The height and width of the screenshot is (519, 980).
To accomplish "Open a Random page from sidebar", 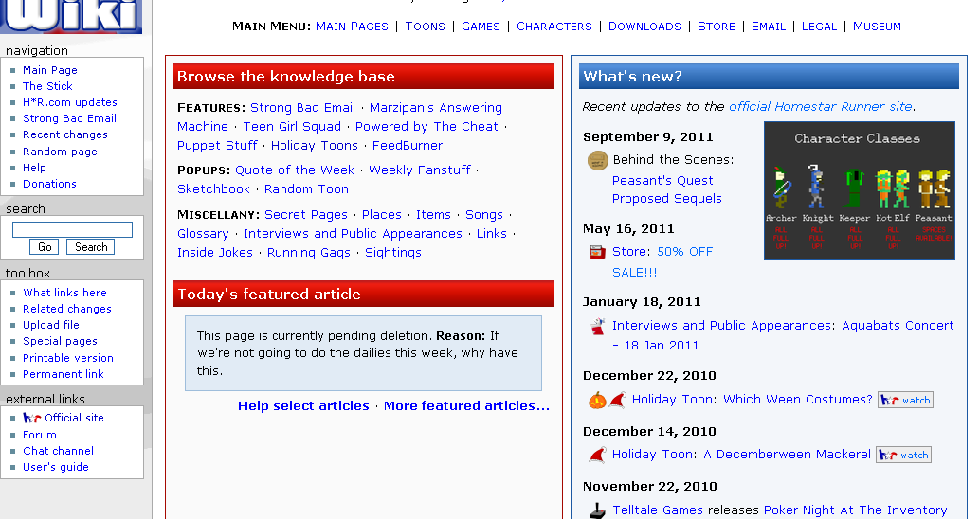I will tap(60, 152).
